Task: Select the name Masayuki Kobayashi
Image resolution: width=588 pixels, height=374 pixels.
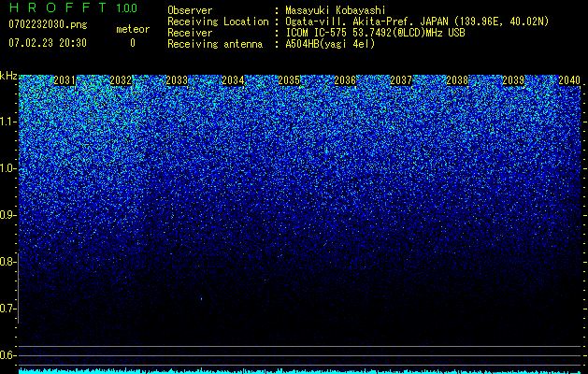Action: pos(336,10)
